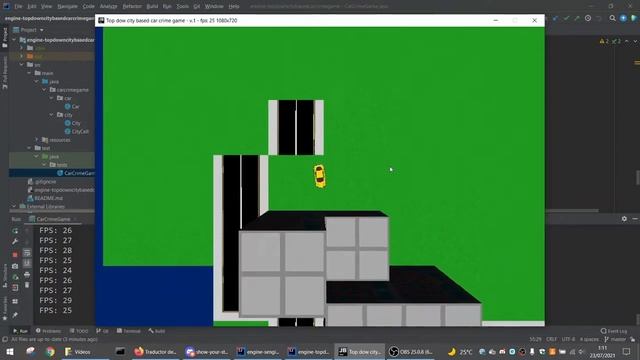Click Git update project arrow icon

tap(556, 18)
